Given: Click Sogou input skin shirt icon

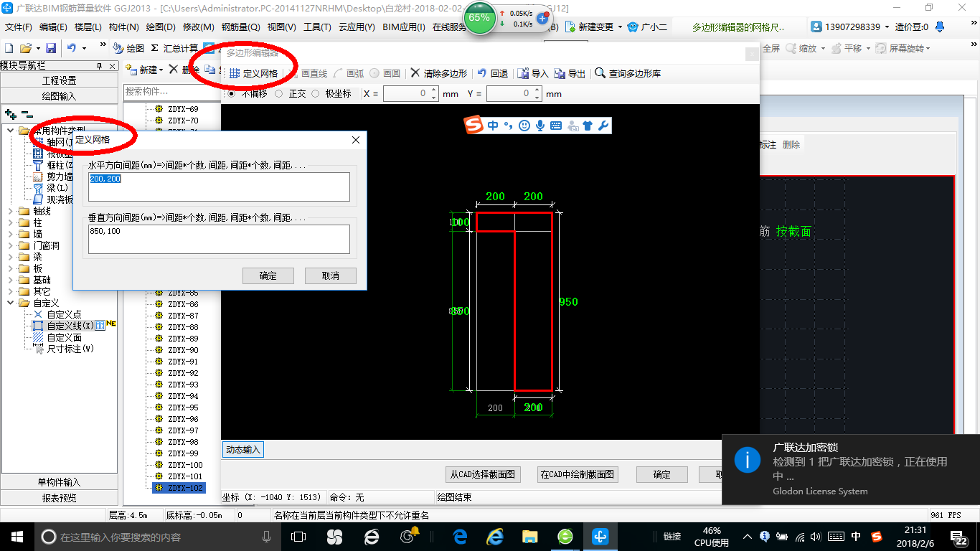Looking at the screenshot, I should [588, 126].
